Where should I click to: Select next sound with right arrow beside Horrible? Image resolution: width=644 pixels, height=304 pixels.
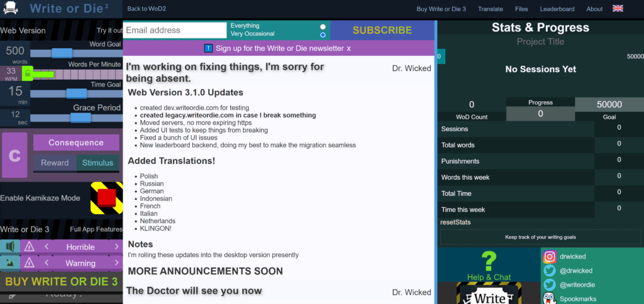[x=116, y=247]
